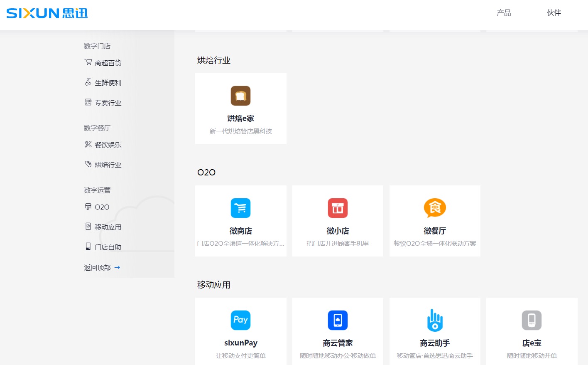This screenshot has width=588, height=365.
Task: Click the fork-knife icon beside 餐饮娱乐
Action: (x=88, y=144)
